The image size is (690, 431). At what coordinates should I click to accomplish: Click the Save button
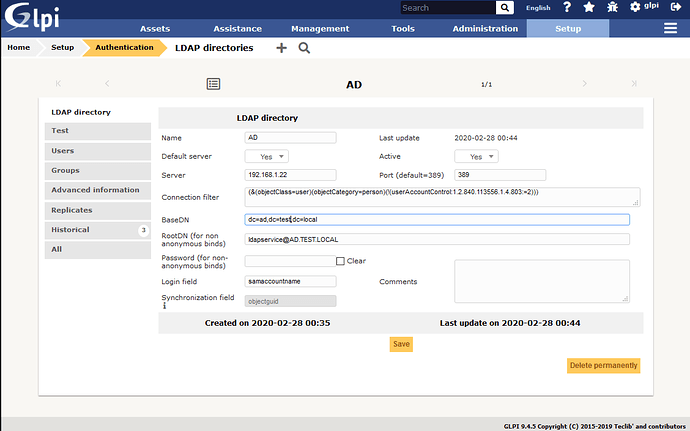401,344
